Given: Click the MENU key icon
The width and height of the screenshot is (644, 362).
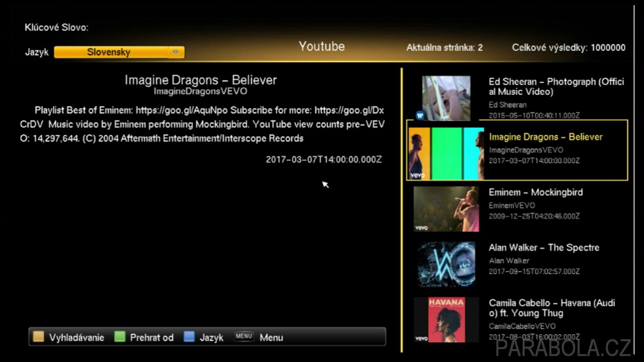Looking at the screenshot, I should [x=244, y=336].
